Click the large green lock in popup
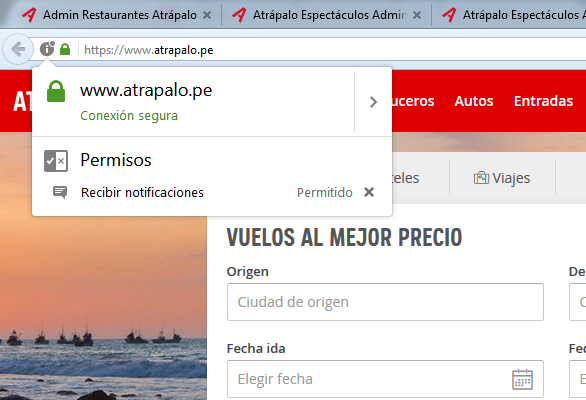Viewport: 586px width, 400px height. [56, 91]
